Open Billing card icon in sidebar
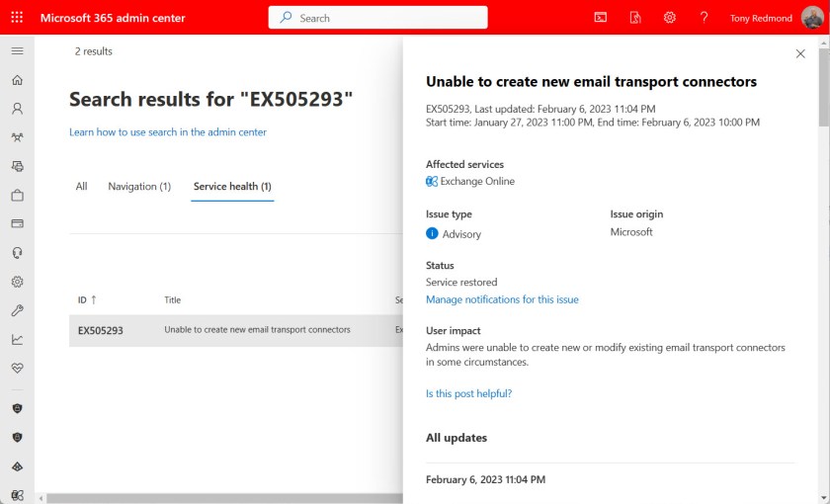Viewport: 830px width, 504px height. [x=17, y=224]
